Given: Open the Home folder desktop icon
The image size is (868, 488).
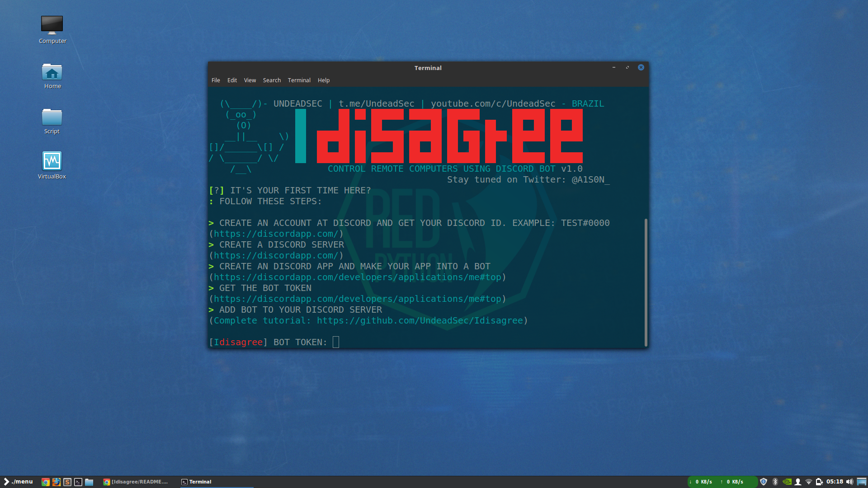Looking at the screenshot, I should pyautogui.click(x=52, y=75).
